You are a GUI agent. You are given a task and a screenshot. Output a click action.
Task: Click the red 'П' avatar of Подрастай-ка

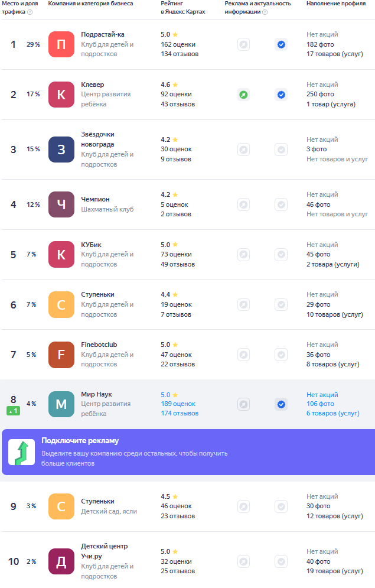click(x=61, y=44)
